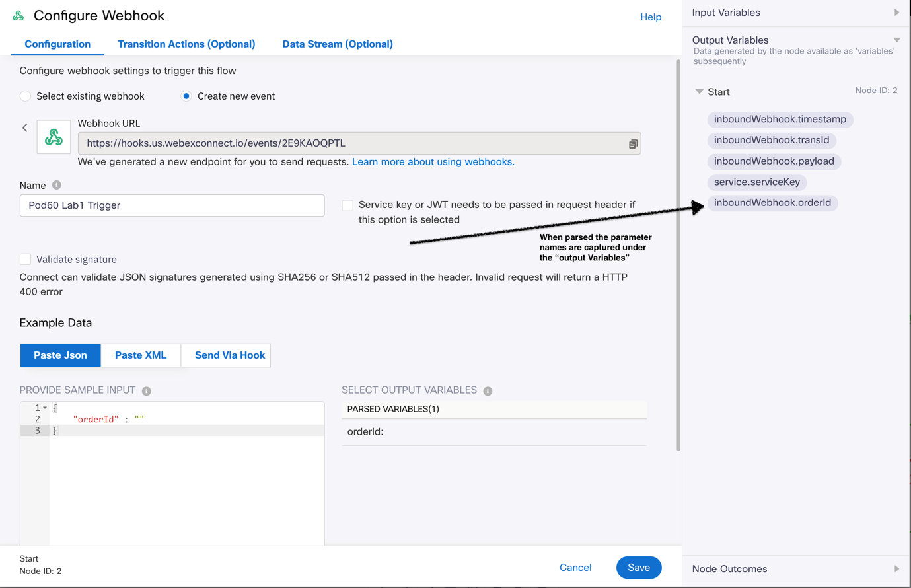This screenshot has width=911, height=588.
Task: Show info tooltip next to Name label
Action: [x=57, y=185]
